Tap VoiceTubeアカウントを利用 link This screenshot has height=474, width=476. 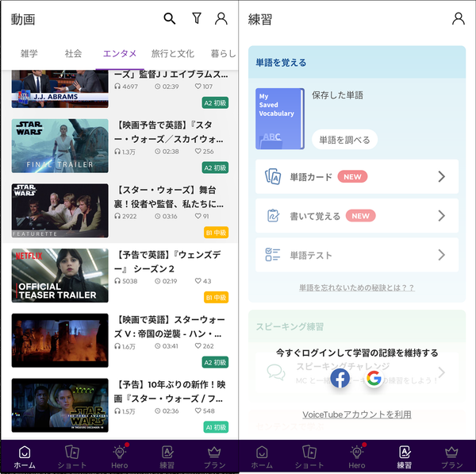[x=357, y=414]
